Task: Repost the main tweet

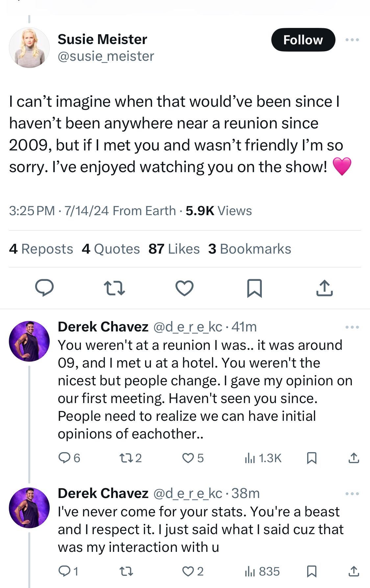Action: coord(114,288)
